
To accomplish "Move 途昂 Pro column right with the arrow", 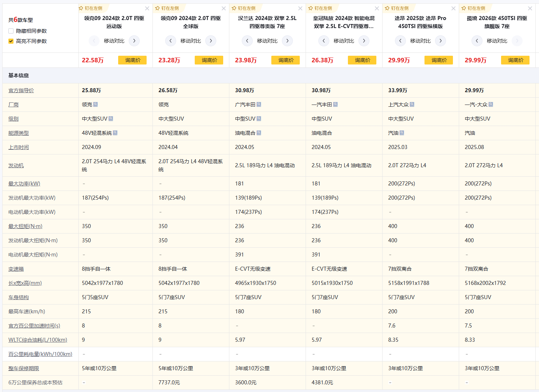I will (x=441, y=41).
